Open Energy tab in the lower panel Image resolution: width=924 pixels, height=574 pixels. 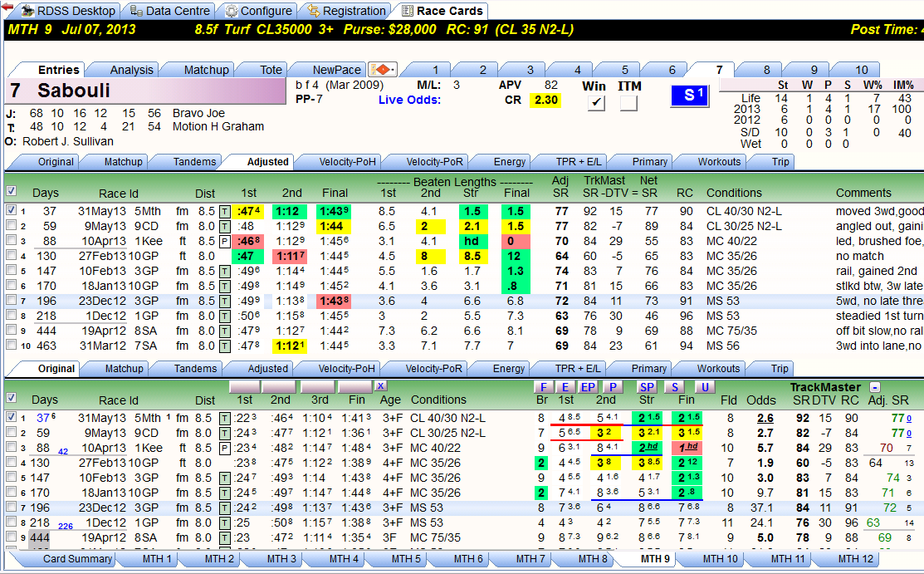pyautogui.click(x=509, y=369)
